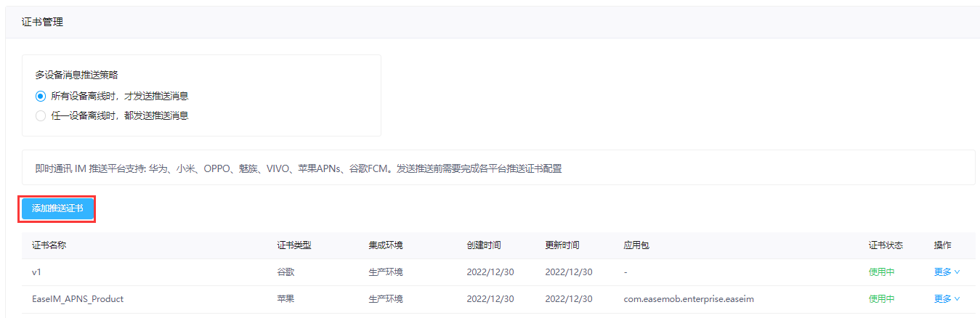Select the v1 certificate name cell
This screenshot has width=980, height=318.
37,272
